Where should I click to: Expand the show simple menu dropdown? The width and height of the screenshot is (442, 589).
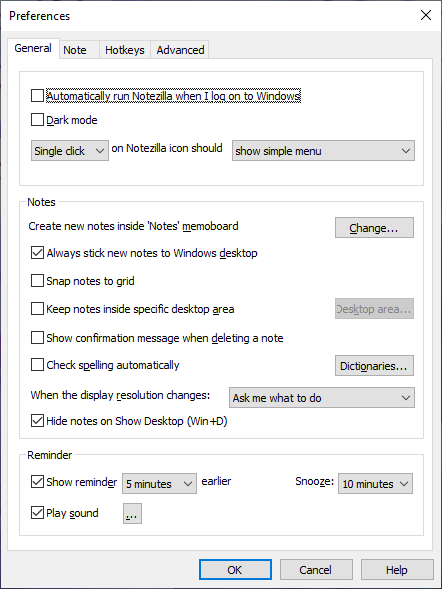pyautogui.click(x=323, y=151)
